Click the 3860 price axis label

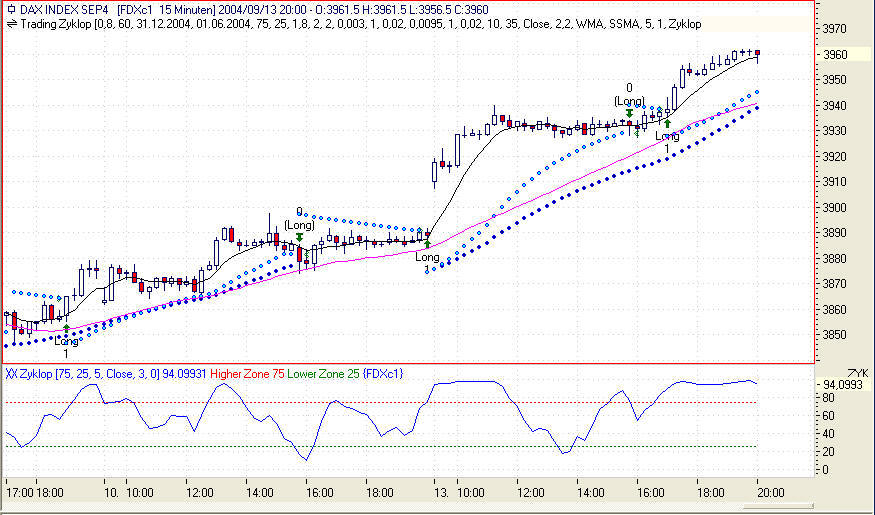coord(836,309)
